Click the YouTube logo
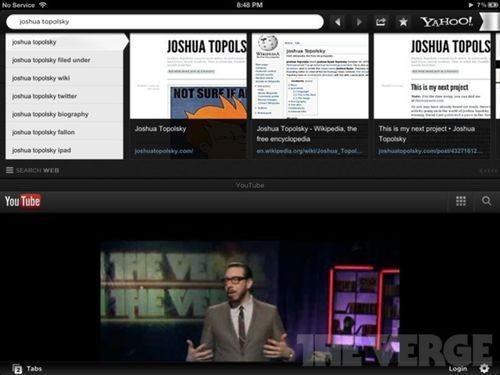The width and height of the screenshot is (500, 375). coord(22,201)
